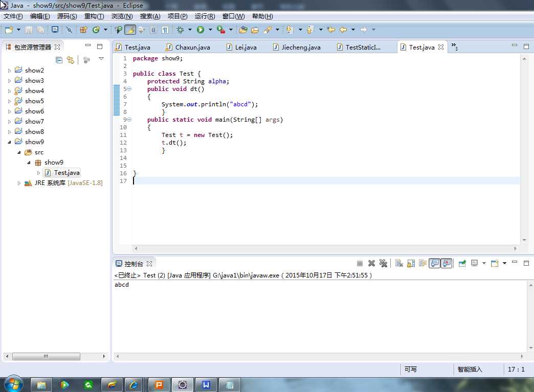The width and height of the screenshot is (534, 392).
Task: Click Remove All Terminated Launches icon
Action: coord(383,263)
